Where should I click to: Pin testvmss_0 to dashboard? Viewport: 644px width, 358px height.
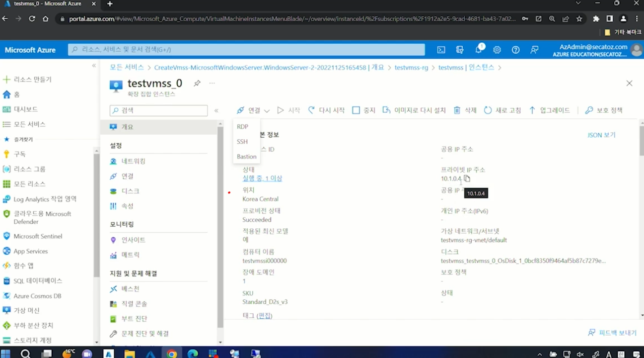pos(197,83)
